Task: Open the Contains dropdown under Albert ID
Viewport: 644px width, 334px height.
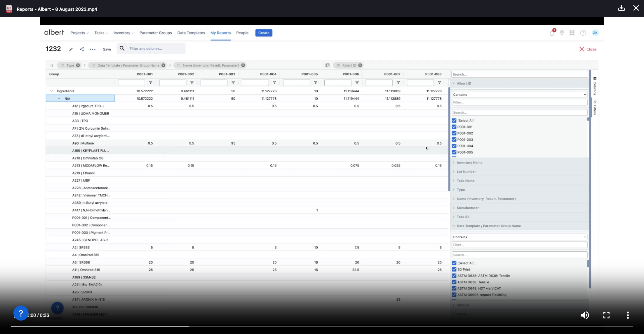Action: (519, 95)
